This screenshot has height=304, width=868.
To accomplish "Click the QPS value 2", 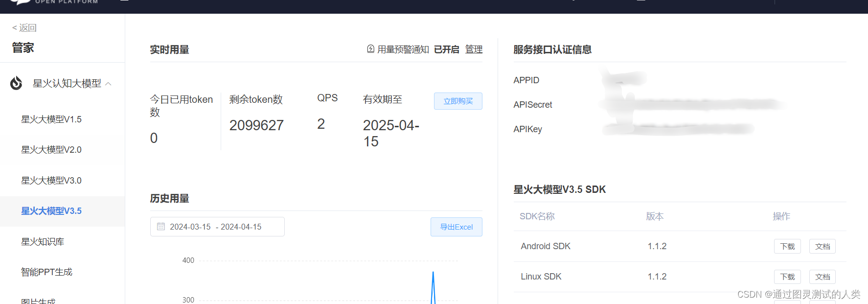I will (x=321, y=124).
